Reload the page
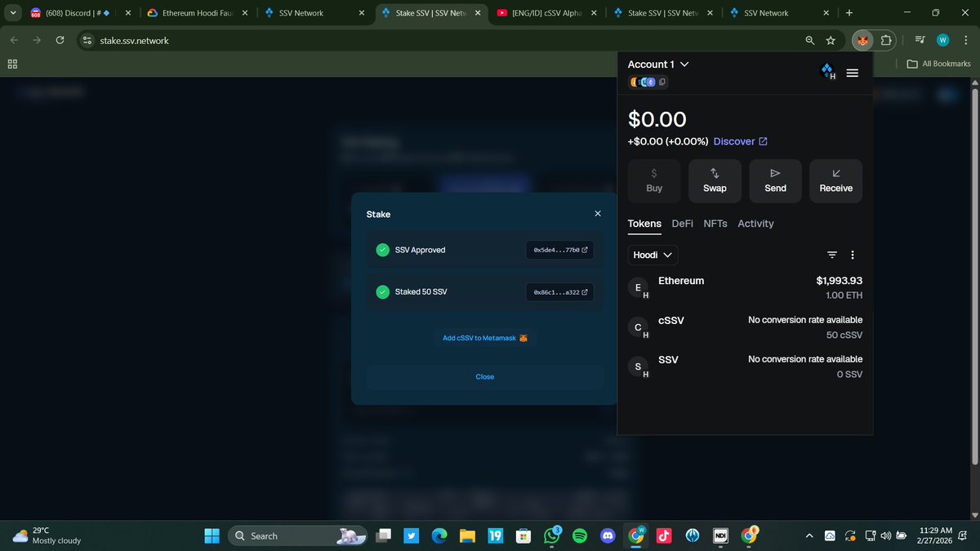Viewport: 980px width, 551px height. click(x=60, y=40)
